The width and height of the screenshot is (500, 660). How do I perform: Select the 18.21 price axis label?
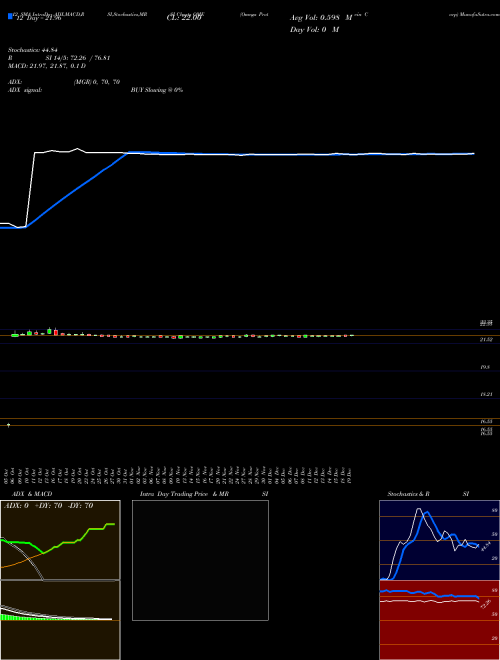[487, 394]
